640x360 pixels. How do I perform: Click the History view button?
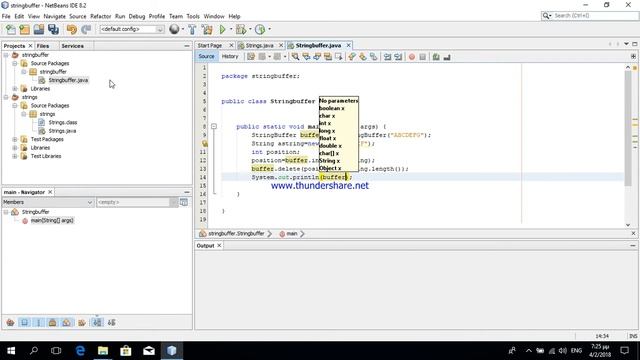coord(230,57)
